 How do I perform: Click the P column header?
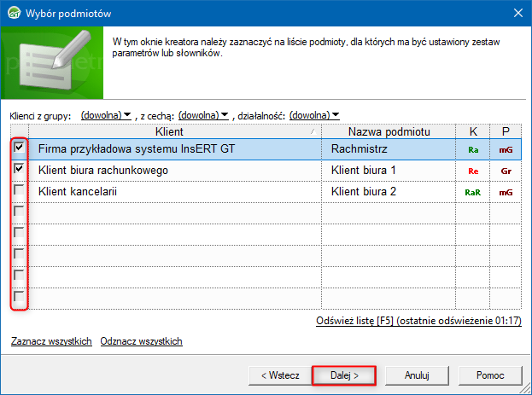tap(506, 131)
